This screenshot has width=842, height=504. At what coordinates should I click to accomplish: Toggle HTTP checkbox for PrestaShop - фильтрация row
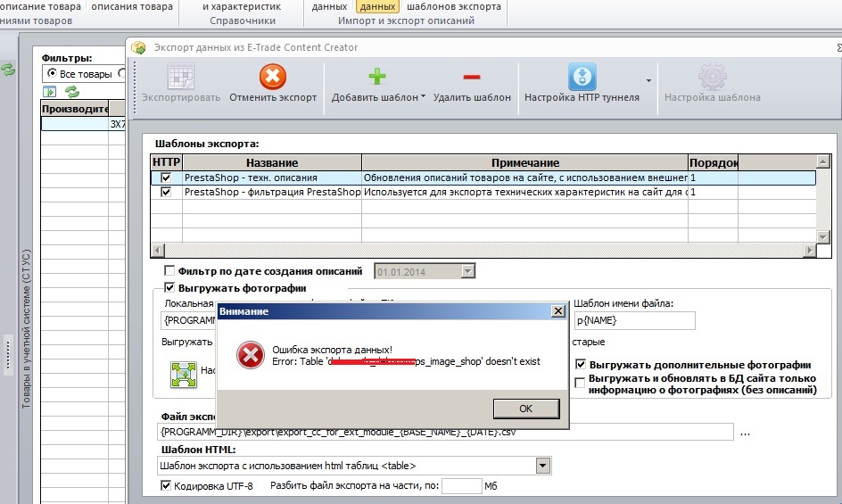(166, 193)
